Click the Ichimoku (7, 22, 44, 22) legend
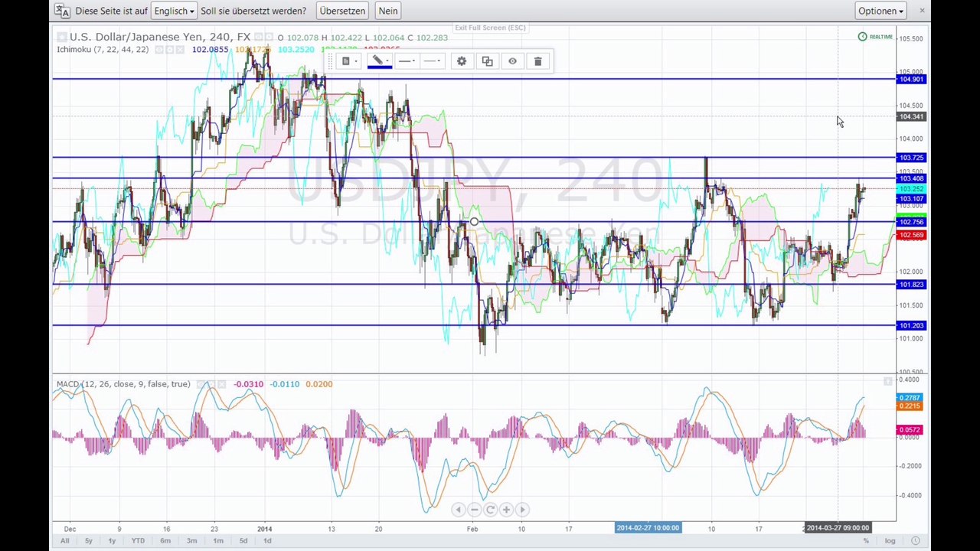The width and height of the screenshot is (980, 551). point(103,50)
